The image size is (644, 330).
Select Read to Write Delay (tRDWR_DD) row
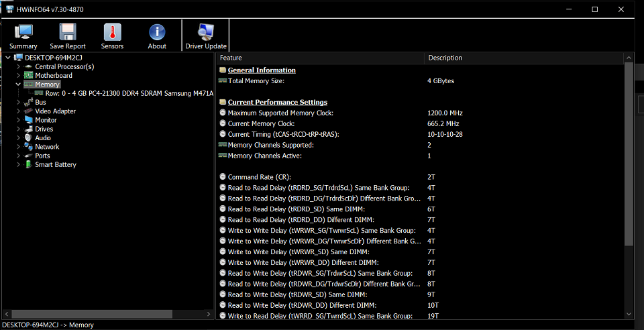point(420,305)
